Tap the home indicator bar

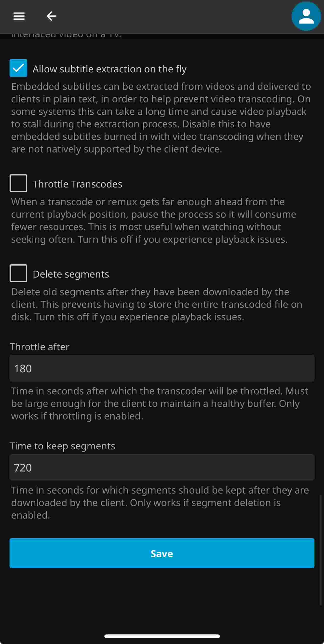click(x=162, y=636)
